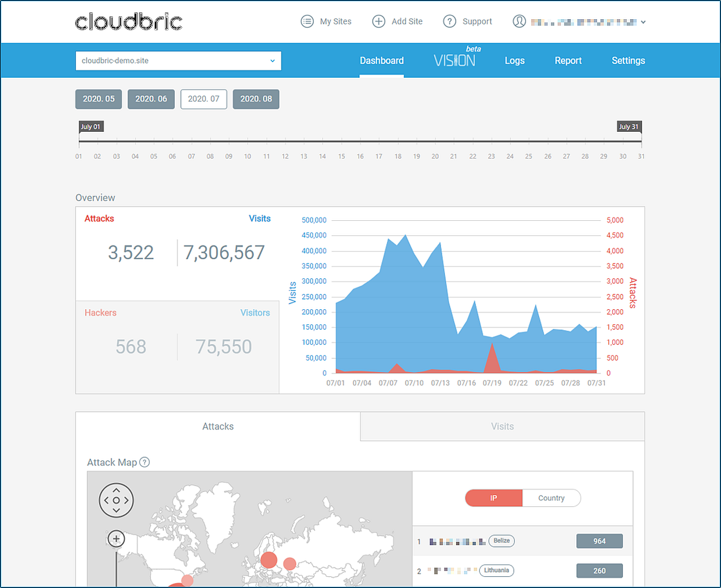
Task: Open the cloudbric-demo.site site selector
Action: (178, 61)
